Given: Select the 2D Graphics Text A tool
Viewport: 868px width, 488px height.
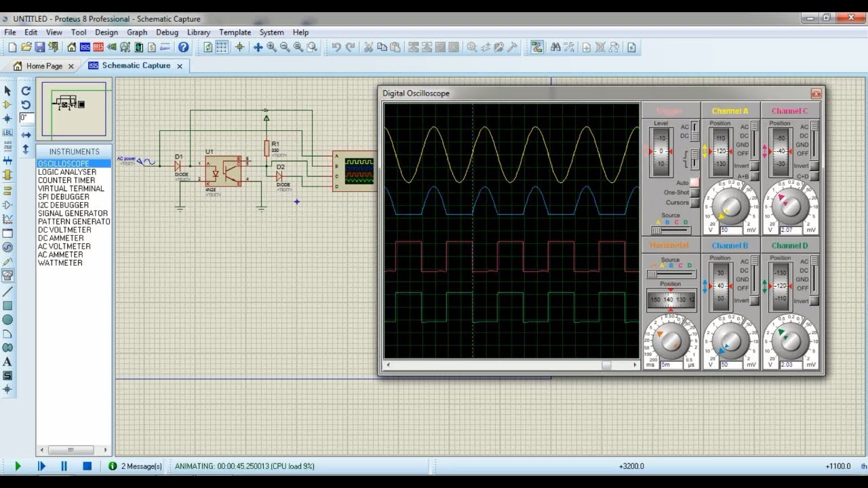Looking at the screenshot, I should [7, 362].
